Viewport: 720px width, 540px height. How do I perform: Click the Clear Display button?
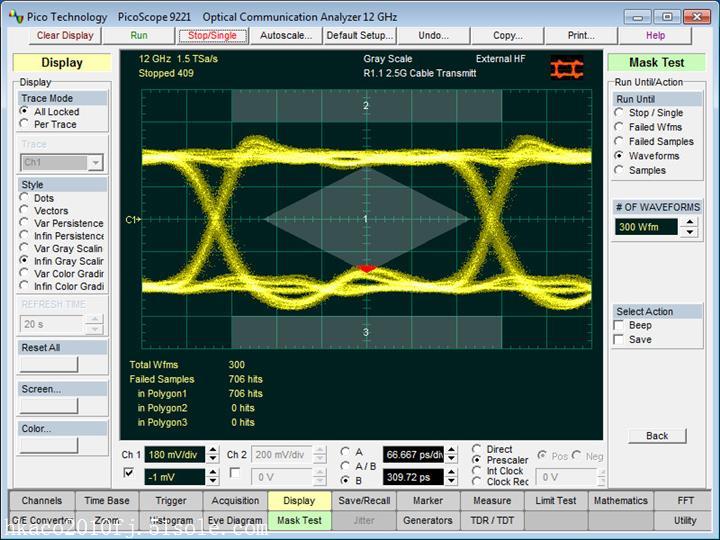(x=65, y=35)
